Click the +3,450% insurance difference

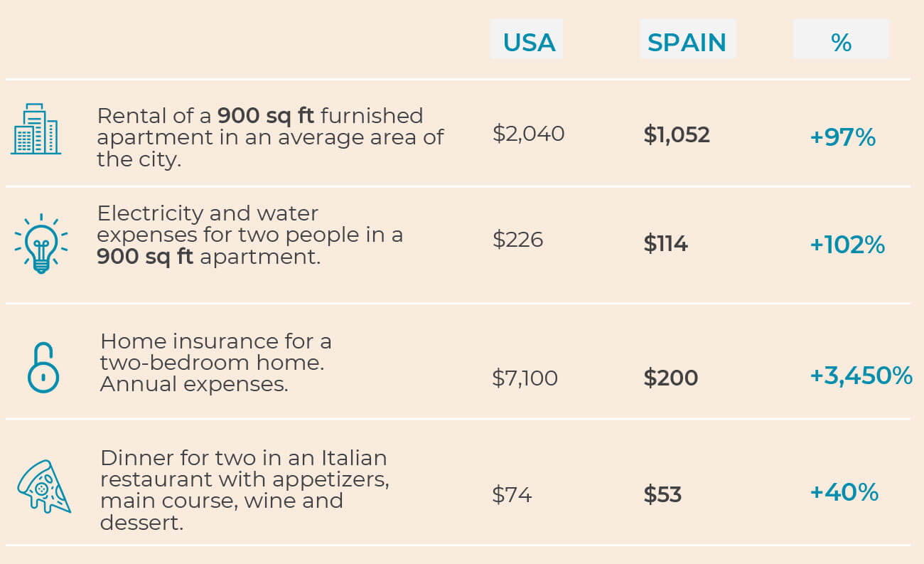point(861,376)
